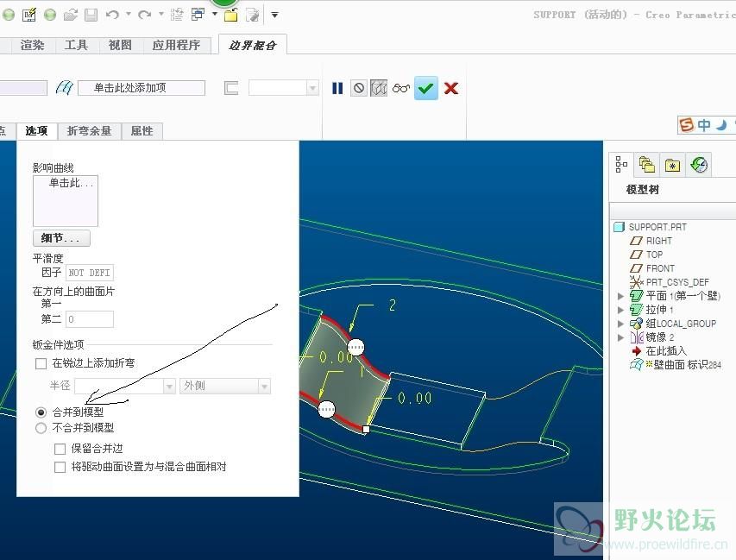Open the 外侧 side dropdown
This screenshot has height=560, width=736.
point(264,387)
